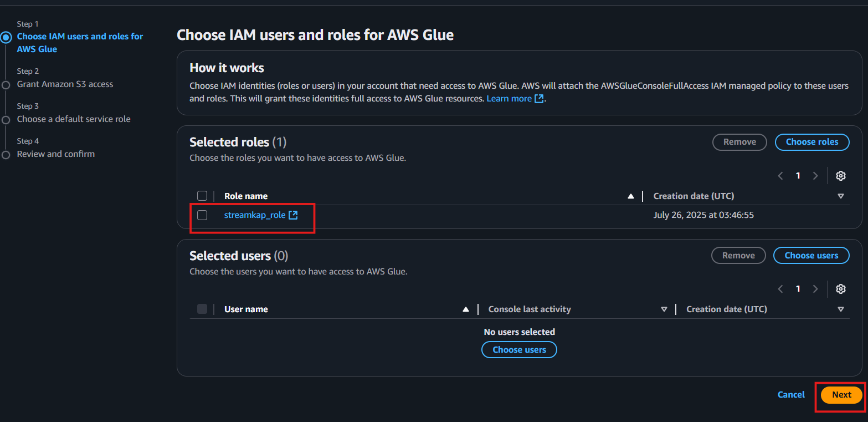Viewport: 868px width, 422px height.
Task: Click external link icon beside Learn more
Action: pos(539,99)
